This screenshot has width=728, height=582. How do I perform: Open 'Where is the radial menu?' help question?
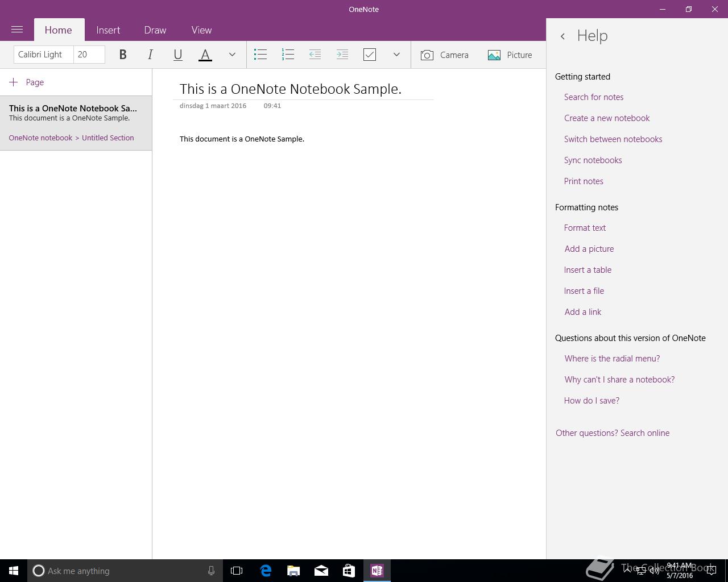click(612, 359)
